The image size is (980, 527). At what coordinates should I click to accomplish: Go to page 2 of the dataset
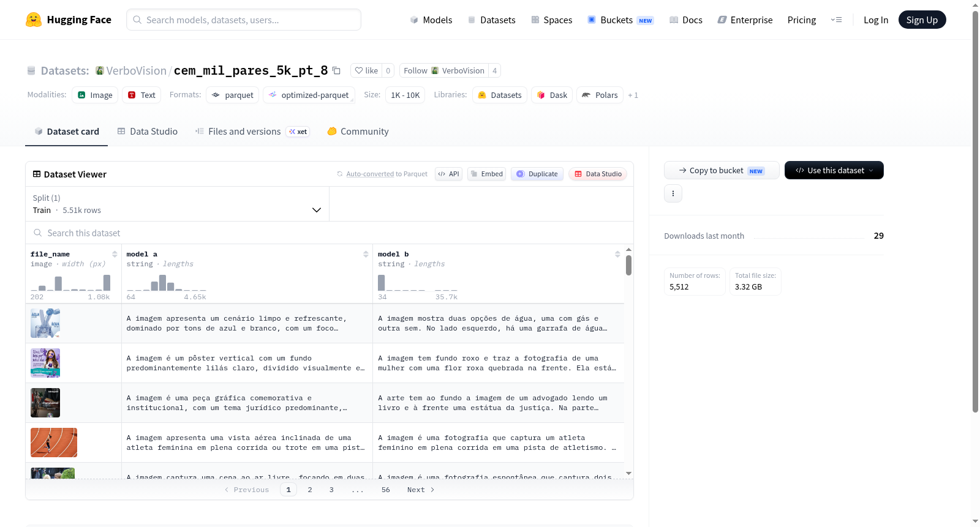click(310, 490)
